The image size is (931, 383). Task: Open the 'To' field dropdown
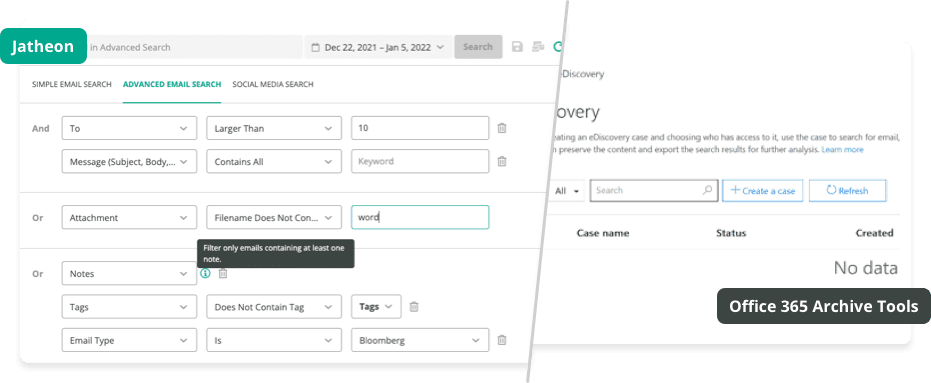(129, 128)
